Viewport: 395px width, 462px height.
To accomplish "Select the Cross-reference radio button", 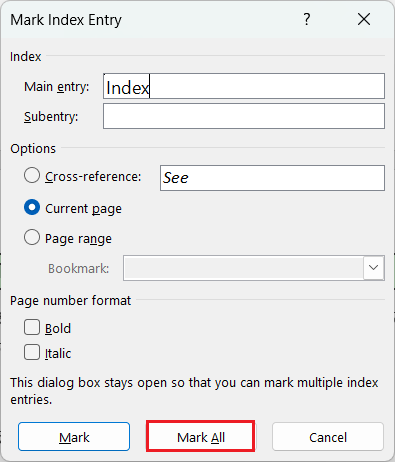I will click(x=32, y=175).
